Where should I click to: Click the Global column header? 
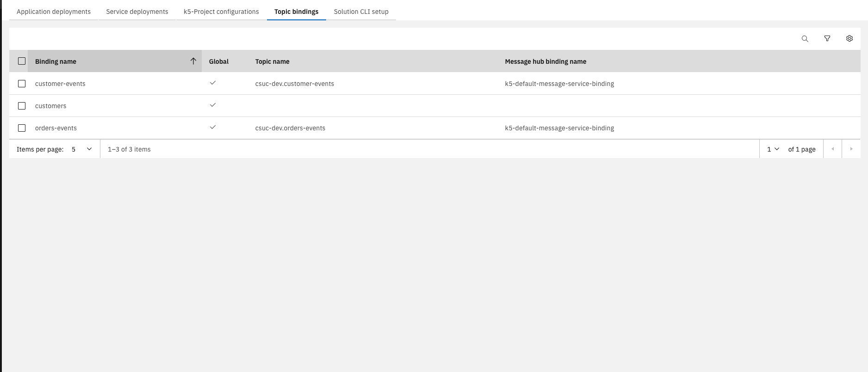pos(219,61)
